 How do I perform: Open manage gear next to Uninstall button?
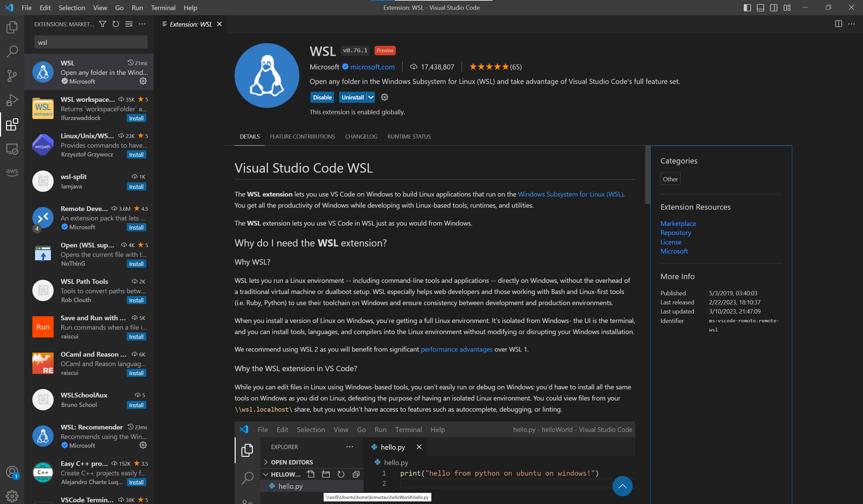pyautogui.click(x=385, y=97)
